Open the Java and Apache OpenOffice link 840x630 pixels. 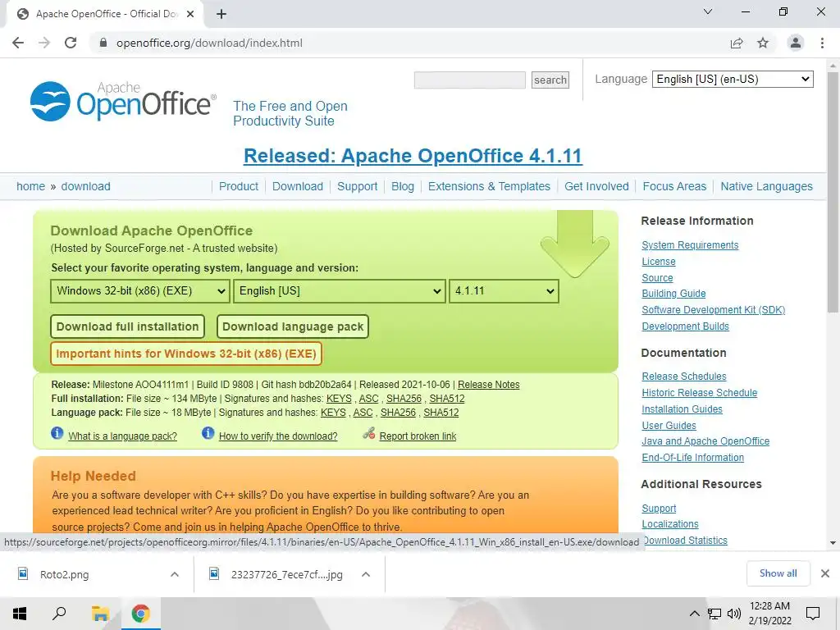coord(705,441)
